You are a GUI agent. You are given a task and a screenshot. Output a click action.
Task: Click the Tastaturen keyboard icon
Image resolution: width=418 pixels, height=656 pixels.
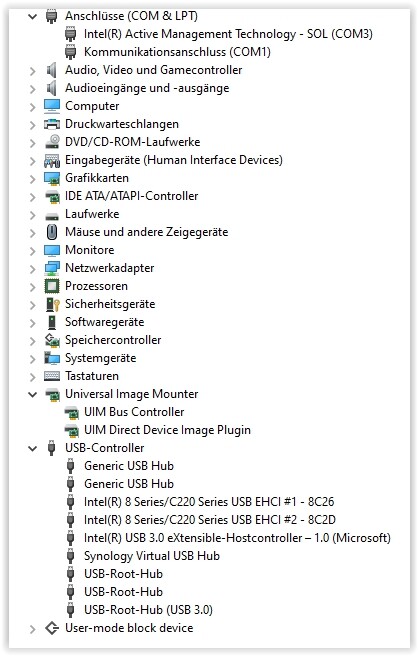[x=52, y=376]
